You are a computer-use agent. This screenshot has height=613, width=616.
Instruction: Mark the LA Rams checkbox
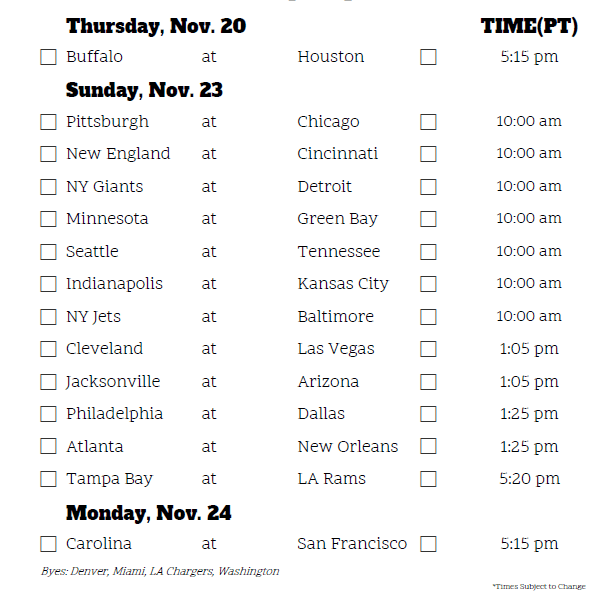(428, 479)
